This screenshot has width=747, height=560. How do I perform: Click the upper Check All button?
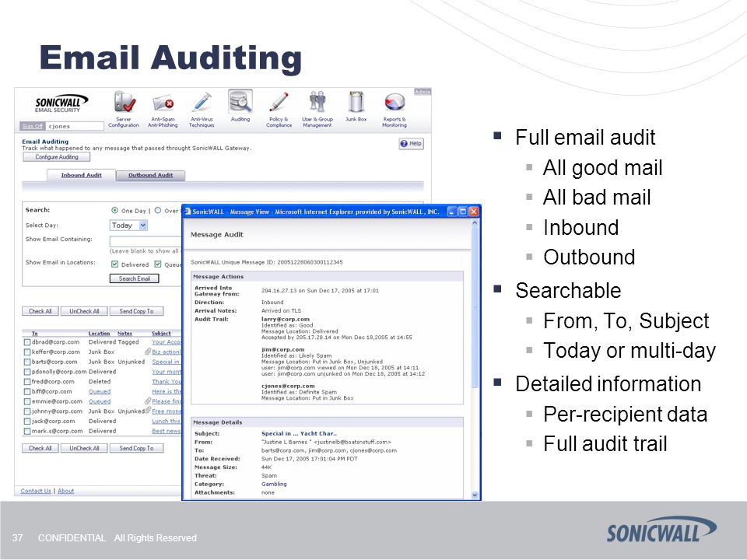pos(40,311)
